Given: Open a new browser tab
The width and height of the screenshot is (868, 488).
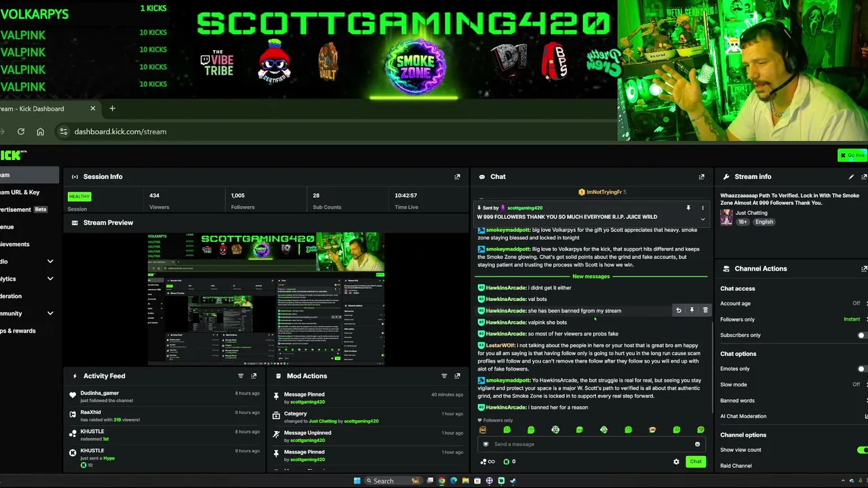Looking at the screenshot, I should coord(113,108).
